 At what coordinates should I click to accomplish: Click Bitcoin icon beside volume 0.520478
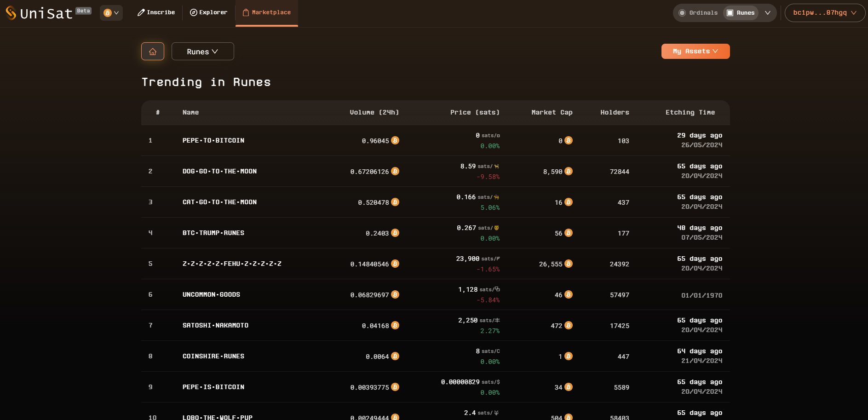395,202
